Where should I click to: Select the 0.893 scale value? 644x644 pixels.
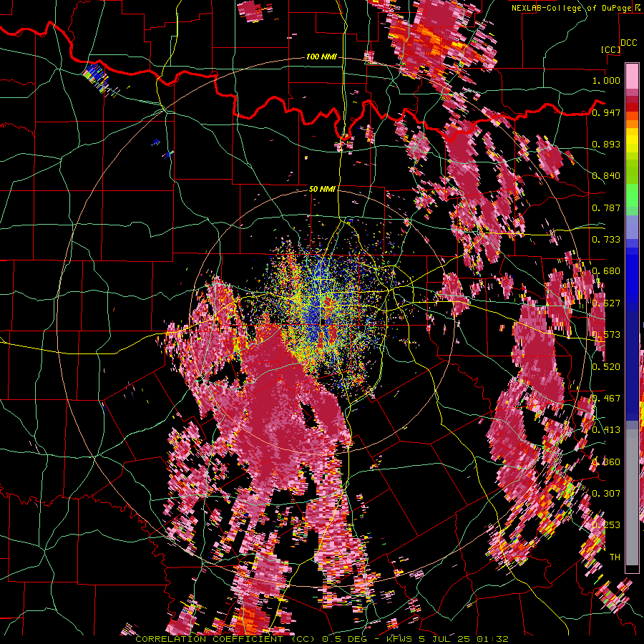point(606,144)
